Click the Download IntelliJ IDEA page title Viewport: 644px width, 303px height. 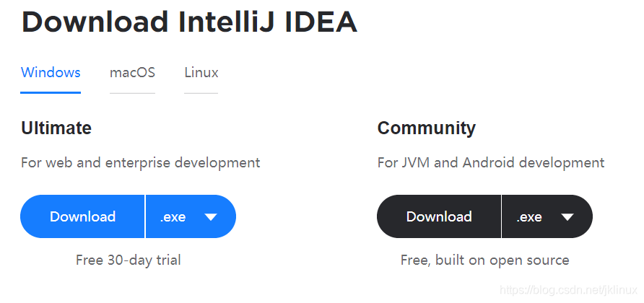coord(189,22)
